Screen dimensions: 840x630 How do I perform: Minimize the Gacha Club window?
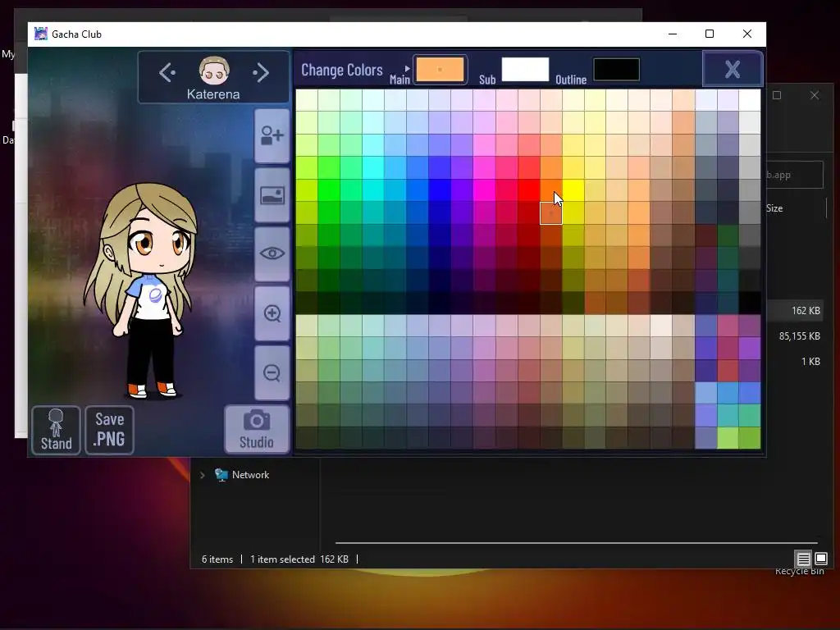(x=673, y=34)
